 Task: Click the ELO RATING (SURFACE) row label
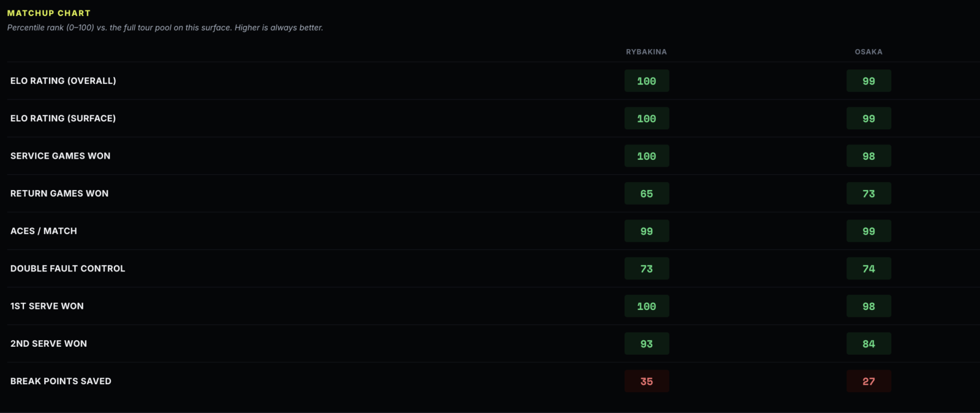pos(63,118)
